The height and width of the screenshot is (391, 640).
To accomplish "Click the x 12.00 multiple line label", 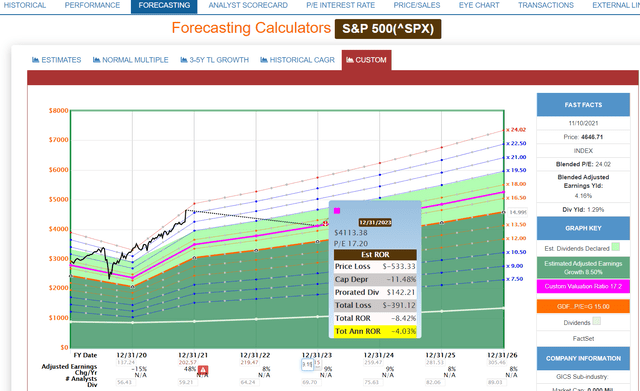I will [516, 238].
